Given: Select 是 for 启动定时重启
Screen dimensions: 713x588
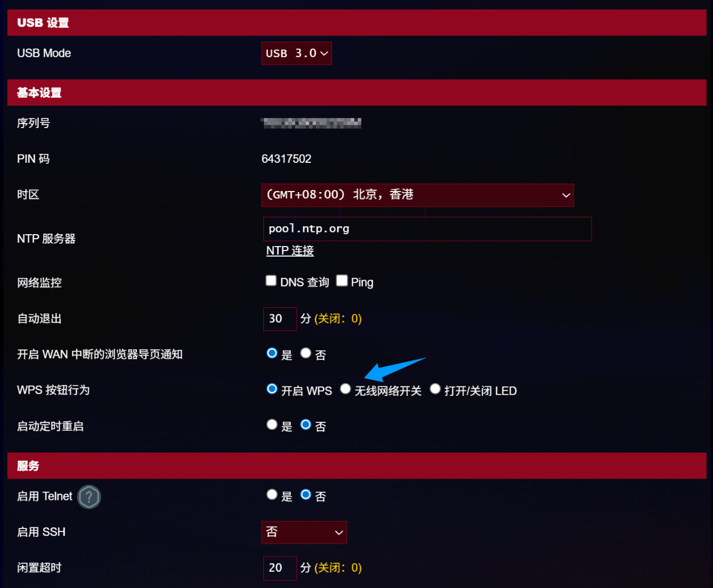Looking at the screenshot, I should coord(272,425).
